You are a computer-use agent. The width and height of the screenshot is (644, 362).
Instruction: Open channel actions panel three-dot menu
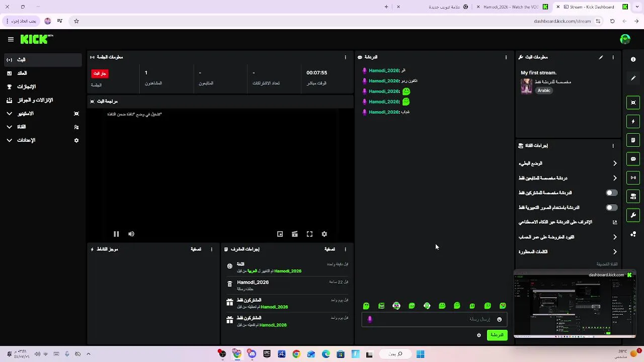[x=613, y=146]
